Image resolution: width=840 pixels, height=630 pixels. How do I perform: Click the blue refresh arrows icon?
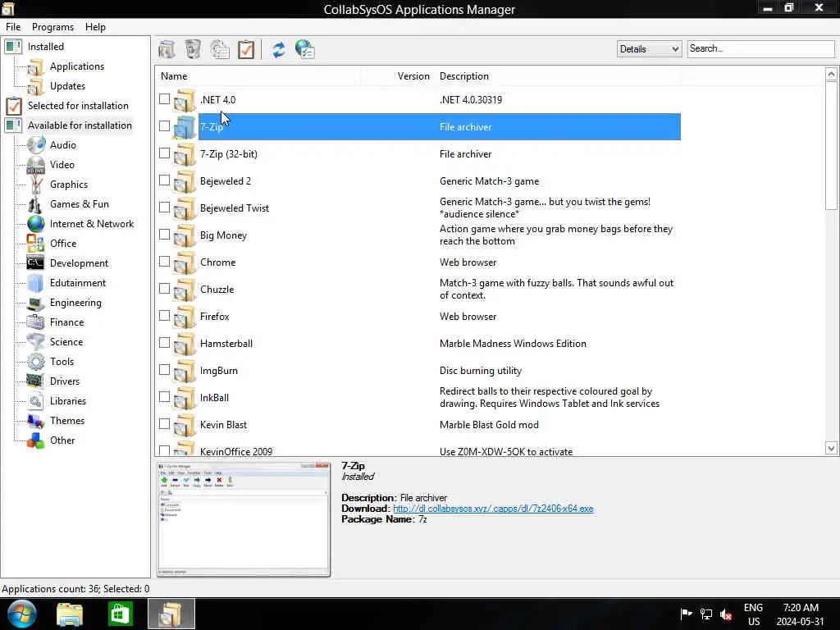(279, 49)
